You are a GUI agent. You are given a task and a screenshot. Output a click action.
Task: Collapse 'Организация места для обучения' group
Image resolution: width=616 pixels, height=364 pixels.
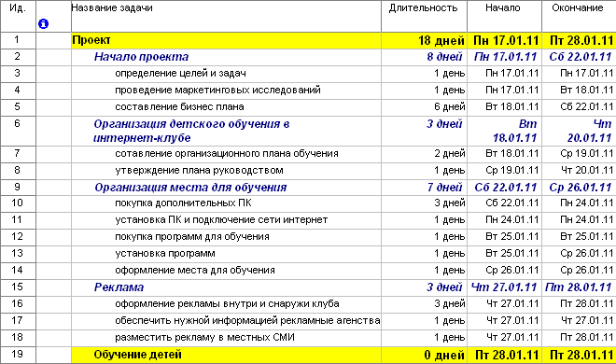pos(190,188)
